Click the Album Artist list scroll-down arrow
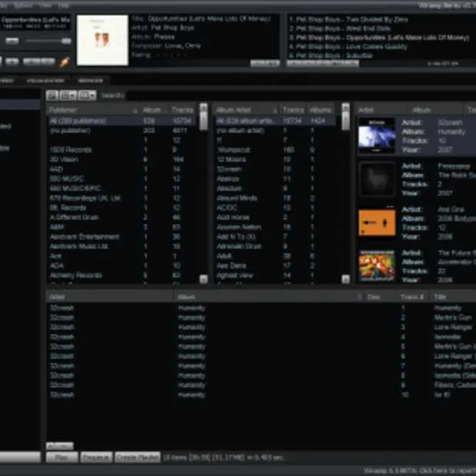 pyautogui.click(x=345, y=279)
